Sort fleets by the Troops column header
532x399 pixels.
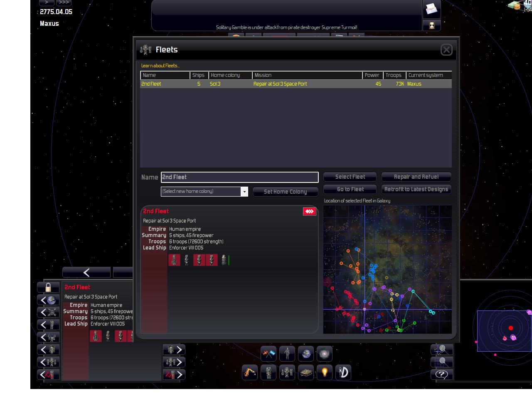click(394, 75)
